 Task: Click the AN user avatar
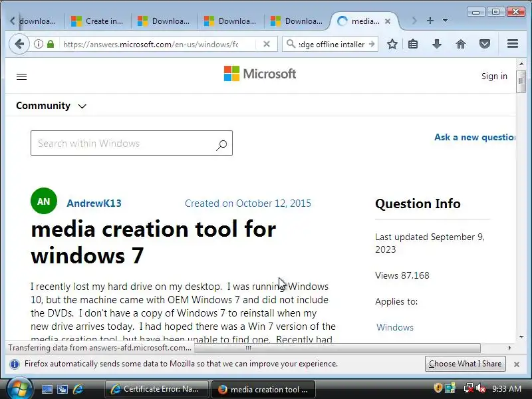[44, 201]
